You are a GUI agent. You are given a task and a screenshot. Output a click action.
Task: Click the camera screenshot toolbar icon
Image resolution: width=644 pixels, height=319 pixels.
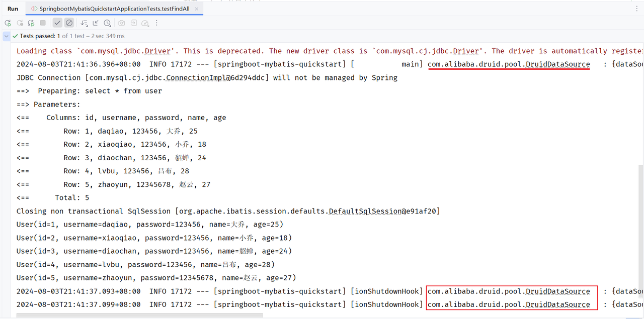pyautogui.click(x=122, y=23)
